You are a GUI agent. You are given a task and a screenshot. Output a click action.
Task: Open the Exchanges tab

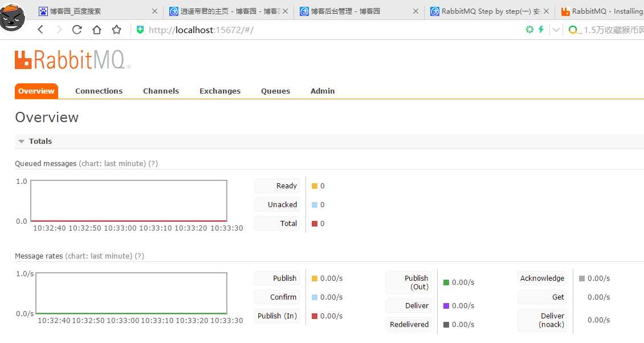point(220,91)
